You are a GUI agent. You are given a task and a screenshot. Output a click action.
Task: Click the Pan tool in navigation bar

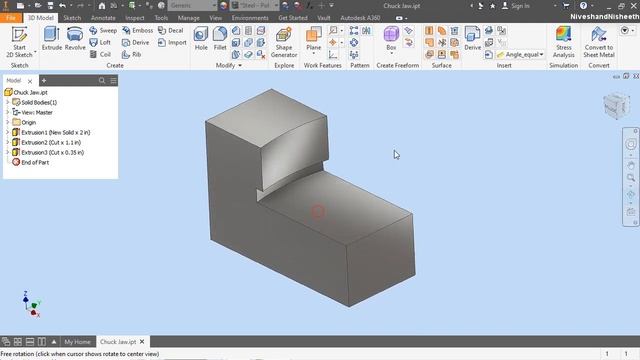(631, 166)
